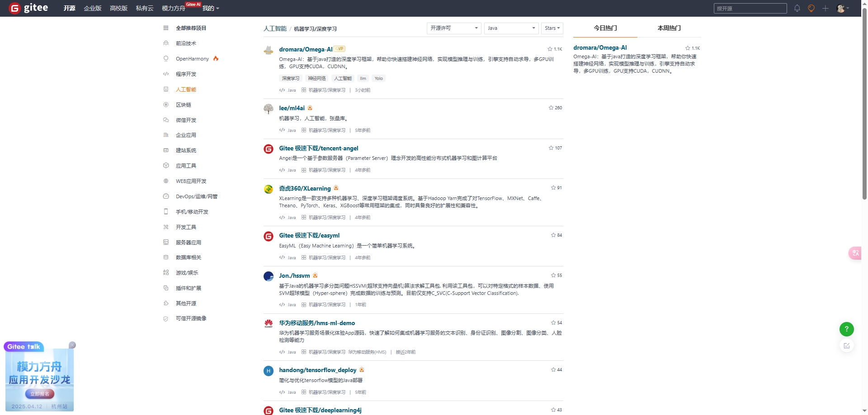The width and height of the screenshot is (868, 415).
Task: Click the star icon for 奇虎360/XLearning
Action: (553, 188)
